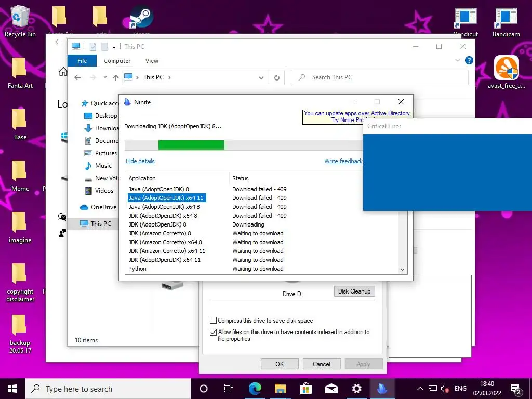This screenshot has width=532, height=399.
Task: Select Pictures in navigation pane
Action: click(100, 153)
